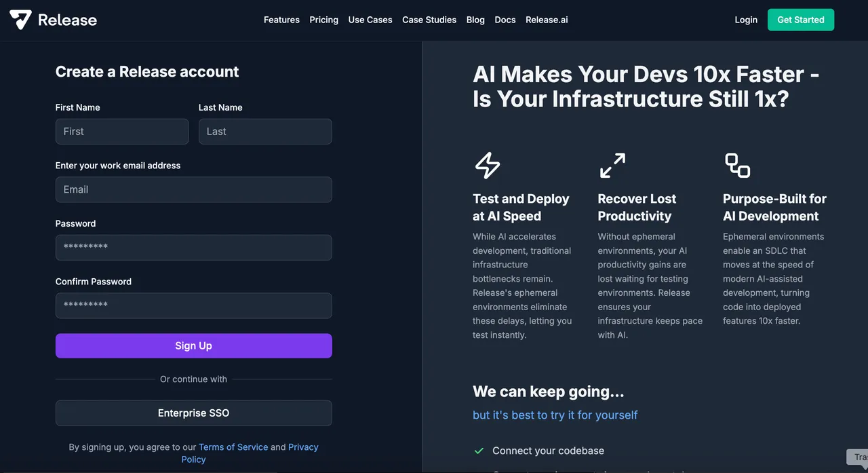Viewport: 868px width, 473px height.
Task: Go to Use Cases
Action: 370,20
